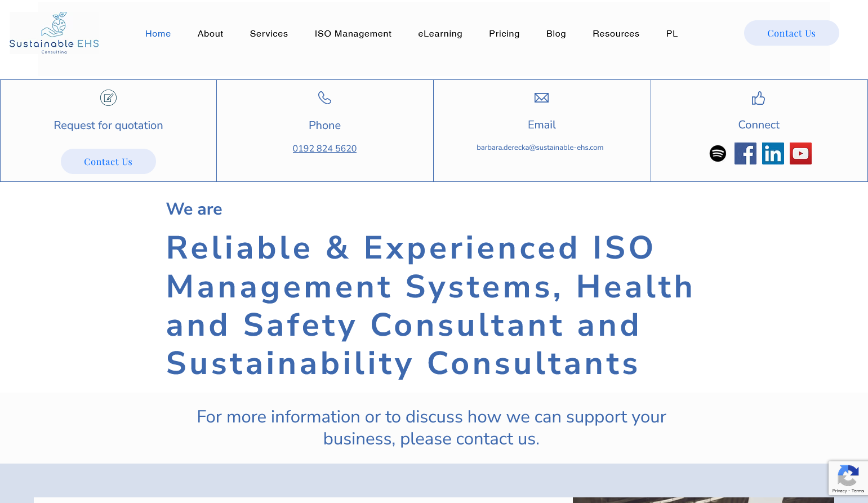Click the thumbs-up Connect icon
Screen dimensions: 868x503
click(758, 99)
